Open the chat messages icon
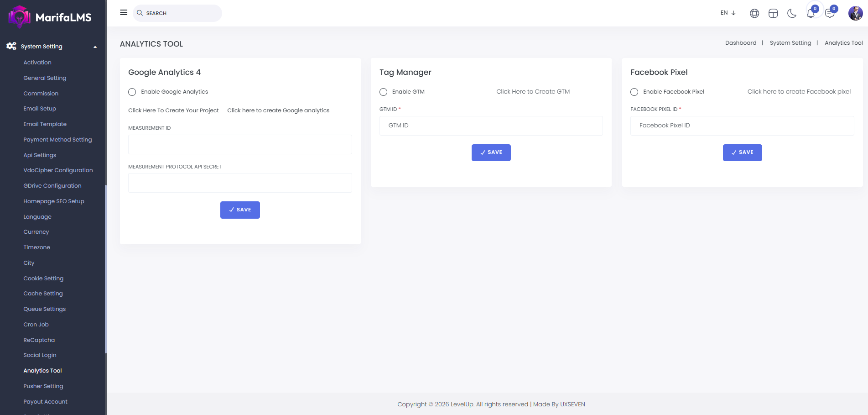This screenshot has width=868, height=415. [x=830, y=13]
